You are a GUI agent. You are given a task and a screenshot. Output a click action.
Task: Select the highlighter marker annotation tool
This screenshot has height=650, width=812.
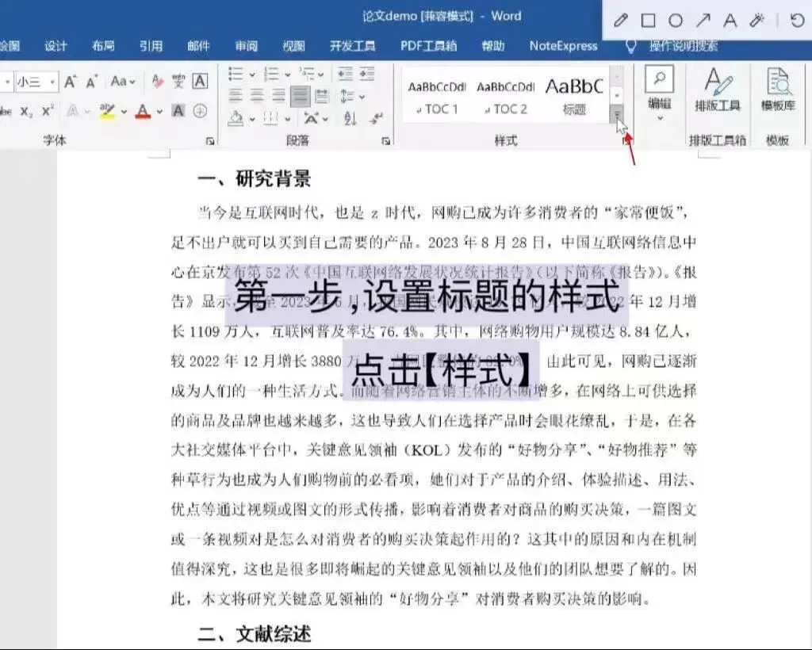757,21
